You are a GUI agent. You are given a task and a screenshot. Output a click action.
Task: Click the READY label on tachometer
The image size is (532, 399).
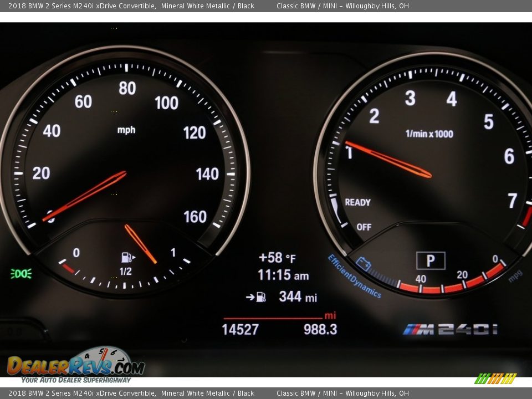[x=357, y=202]
